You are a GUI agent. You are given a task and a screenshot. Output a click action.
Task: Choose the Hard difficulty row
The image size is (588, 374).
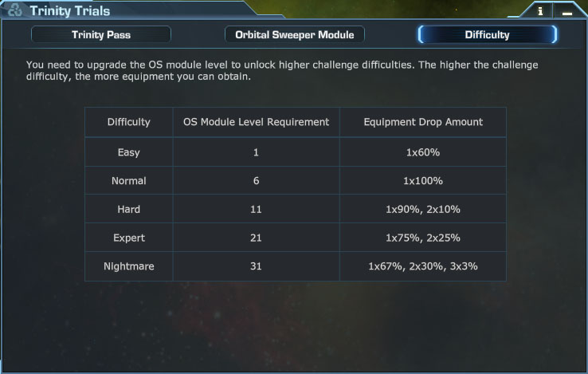[129, 209]
